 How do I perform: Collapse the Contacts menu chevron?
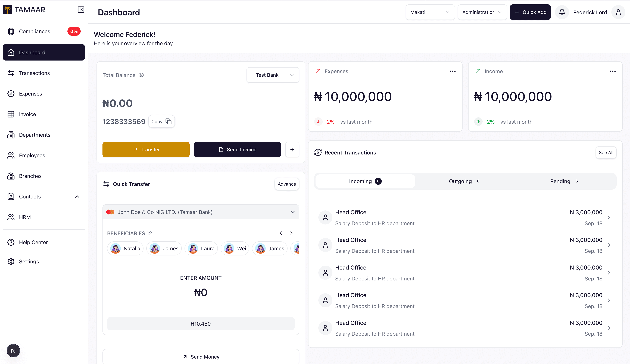(77, 197)
